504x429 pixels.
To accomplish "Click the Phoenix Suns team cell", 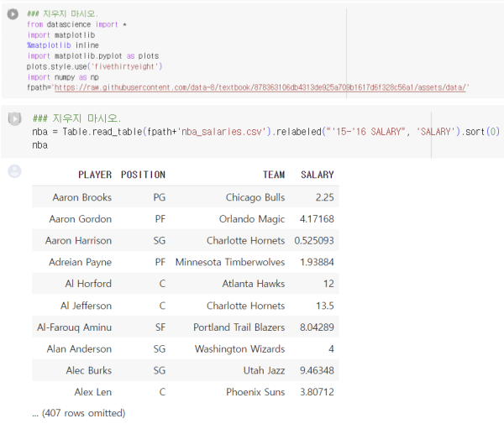I will 255,392.
